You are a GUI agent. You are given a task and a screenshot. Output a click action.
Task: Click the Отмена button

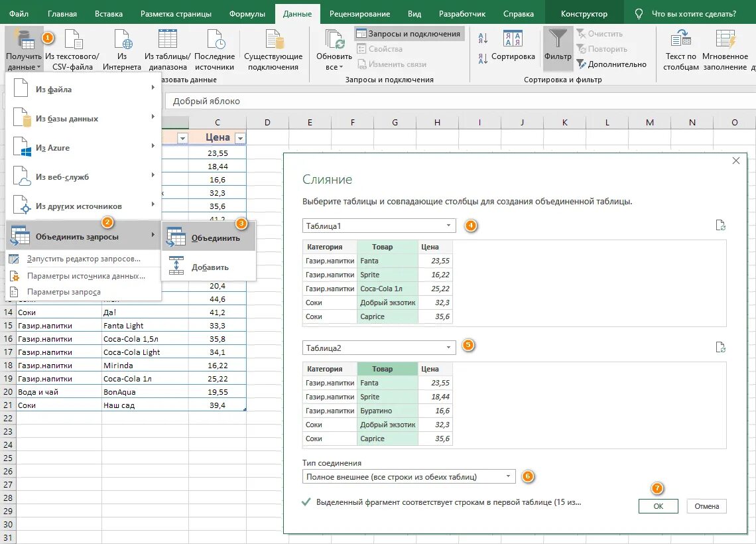(x=706, y=506)
